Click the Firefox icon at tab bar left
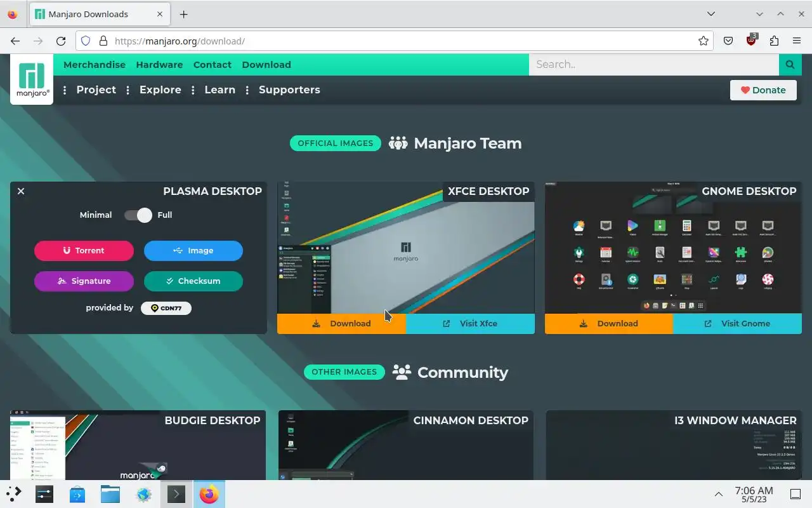The image size is (812, 508). coord(12,14)
